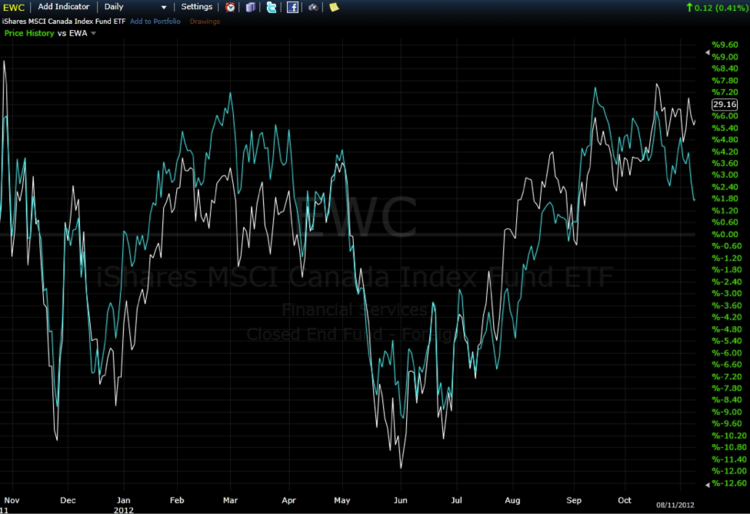Open the yellow sticky note icon
The width and height of the screenshot is (750, 514).
334,7
